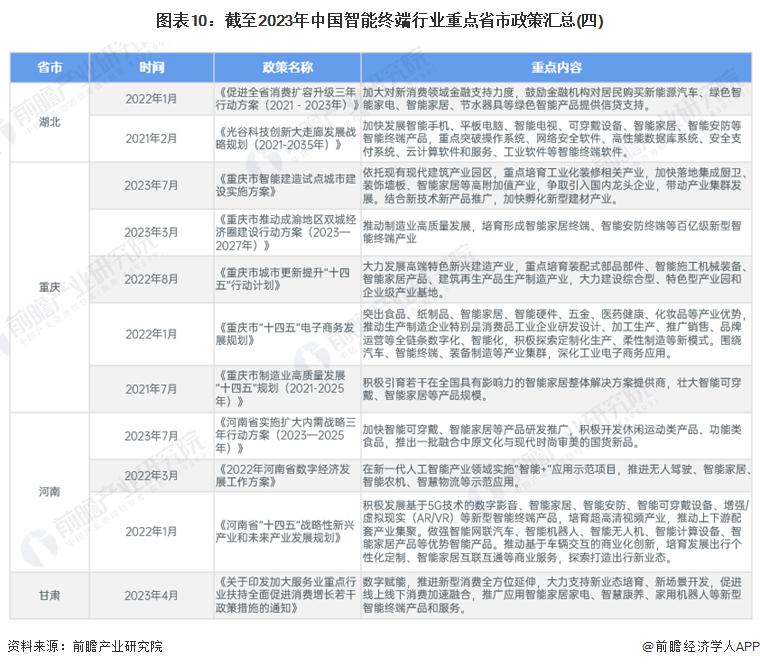Screen dimensions: 760x667
Task: Open 《2022年河南省数字经济发展工作方案》 policy name
Action: point(287,475)
